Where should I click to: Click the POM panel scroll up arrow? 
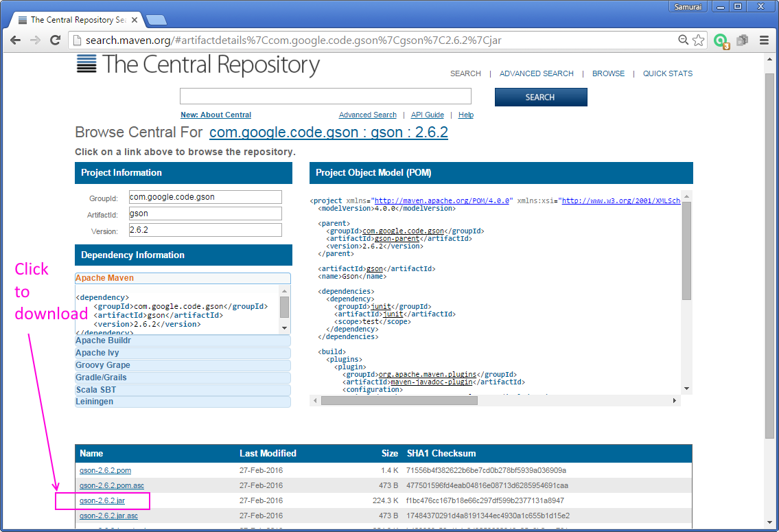686,197
